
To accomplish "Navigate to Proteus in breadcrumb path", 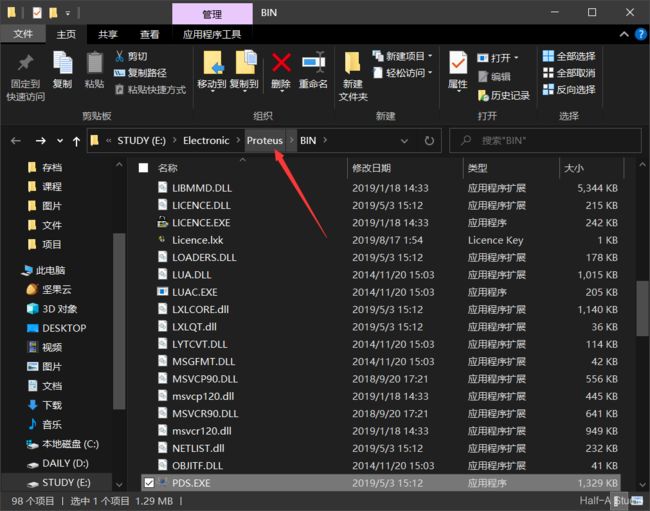I will [264, 140].
